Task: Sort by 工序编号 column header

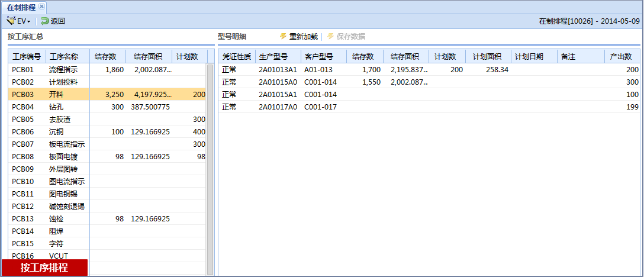Action: (27, 57)
